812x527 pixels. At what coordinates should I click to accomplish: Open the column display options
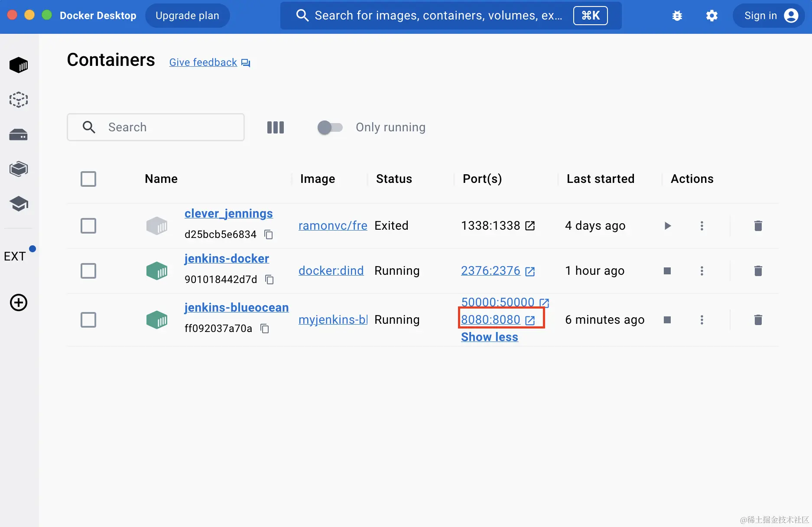click(276, 127)
